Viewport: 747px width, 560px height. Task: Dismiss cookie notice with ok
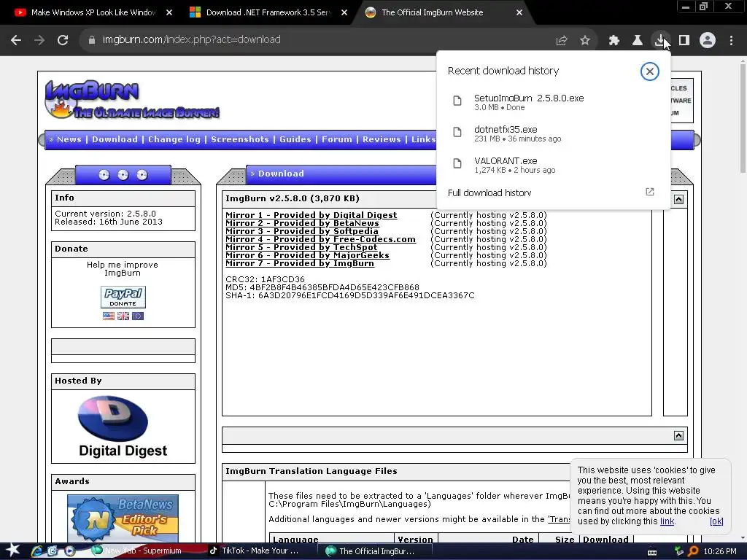pyautogui.click(x=716, y=521)
